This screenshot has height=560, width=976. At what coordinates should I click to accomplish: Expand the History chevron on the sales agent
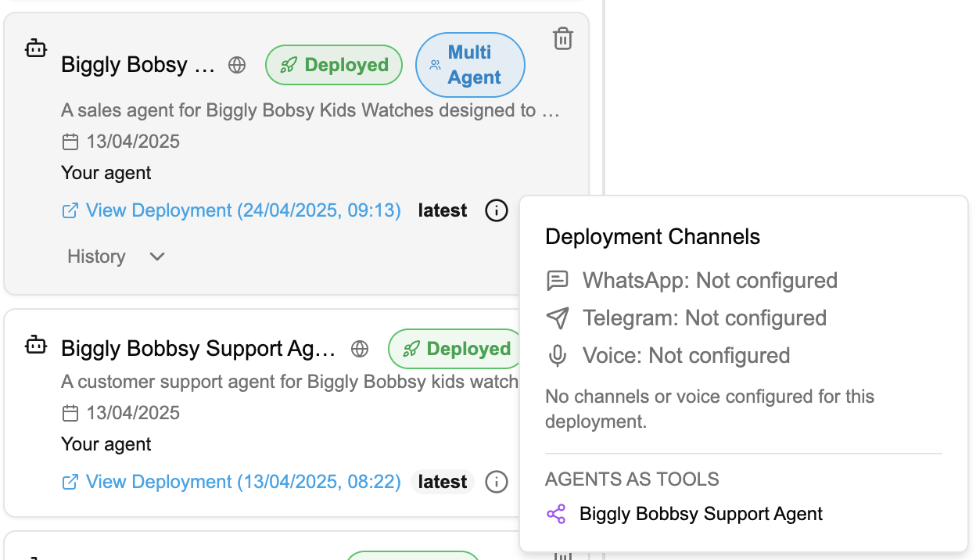[x=157, y=257]
